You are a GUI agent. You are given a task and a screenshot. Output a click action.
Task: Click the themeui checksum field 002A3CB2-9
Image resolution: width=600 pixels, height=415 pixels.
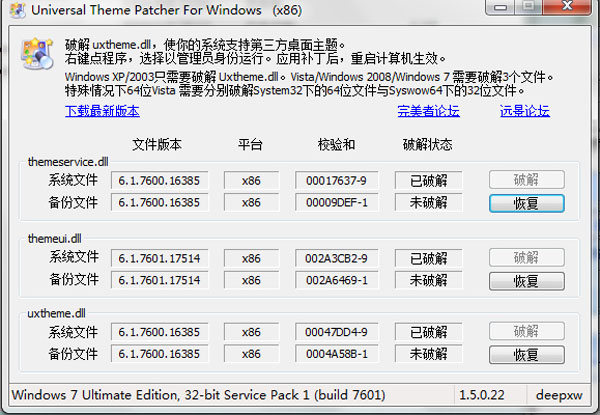(336, 258)
